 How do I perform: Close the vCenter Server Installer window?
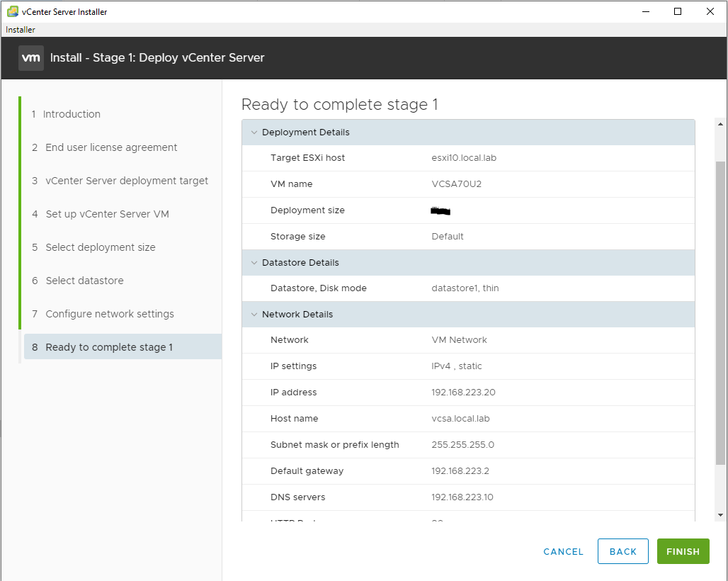tap(710, 11)
